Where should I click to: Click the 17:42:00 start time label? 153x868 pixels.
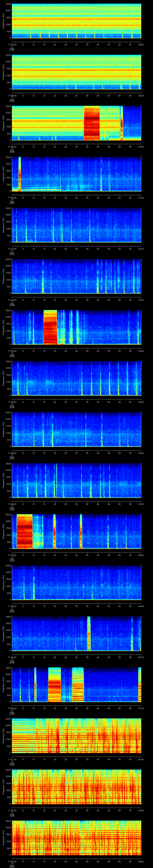12,300
